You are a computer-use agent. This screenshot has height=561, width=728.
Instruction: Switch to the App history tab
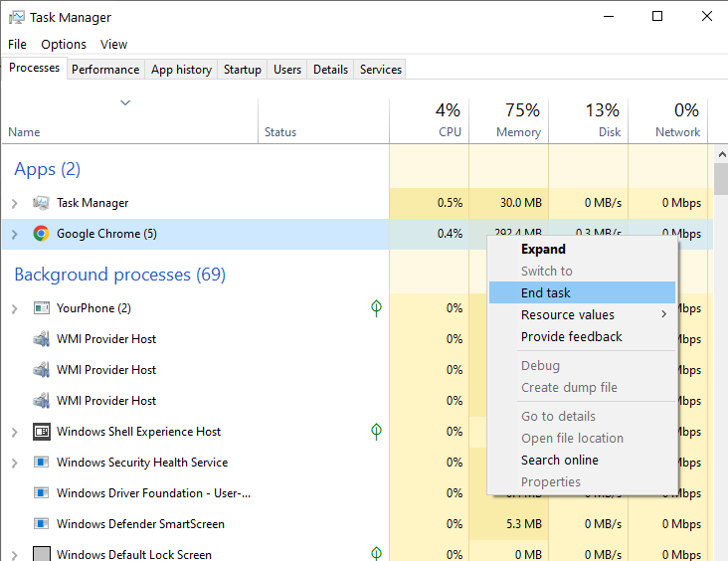[181, 70]
